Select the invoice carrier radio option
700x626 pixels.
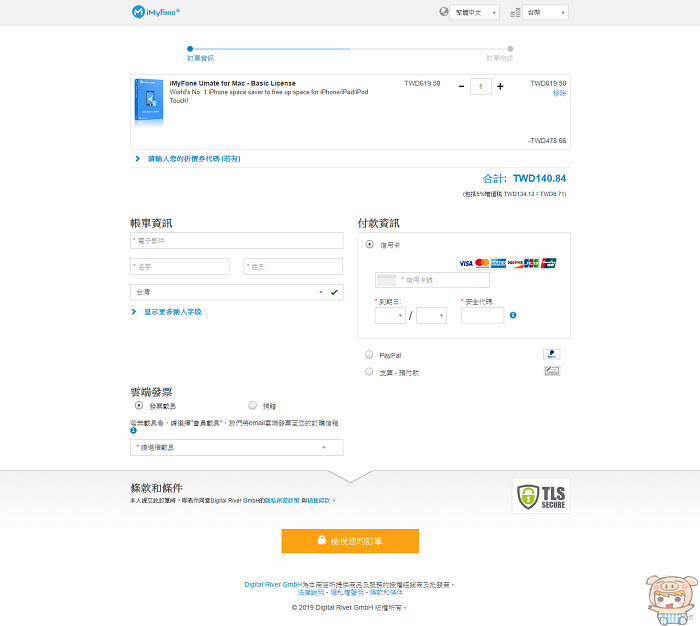(x=139, y=405)
